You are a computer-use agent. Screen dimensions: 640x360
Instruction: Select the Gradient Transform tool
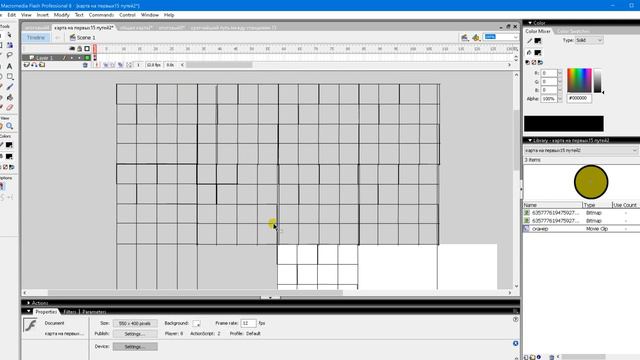(10, 45)
